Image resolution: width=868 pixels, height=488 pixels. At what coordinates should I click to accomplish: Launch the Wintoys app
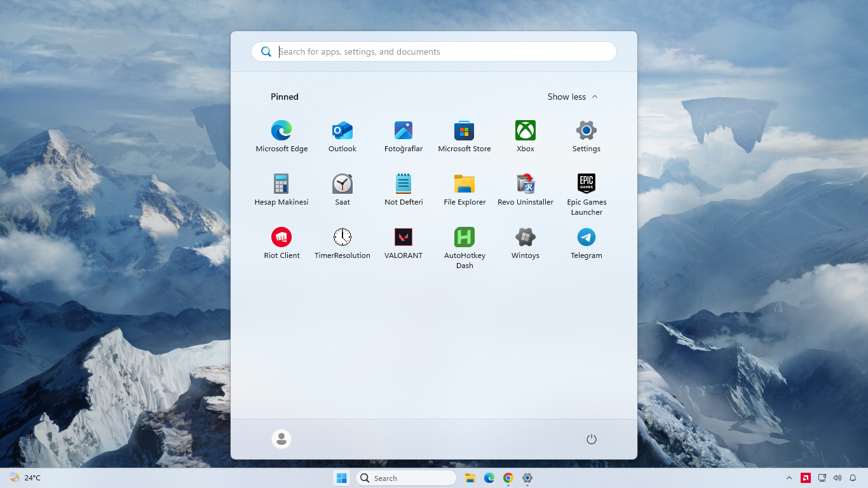point(526,243)
